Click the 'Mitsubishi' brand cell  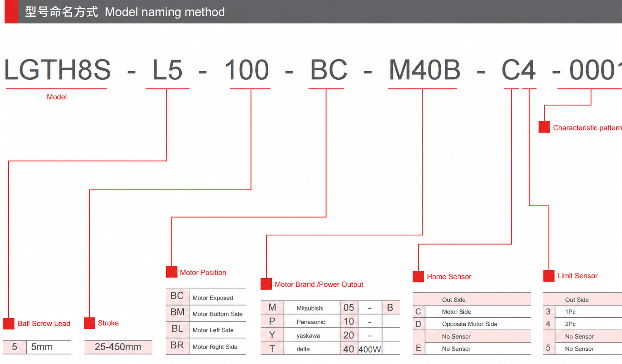(x=312, y=308)
